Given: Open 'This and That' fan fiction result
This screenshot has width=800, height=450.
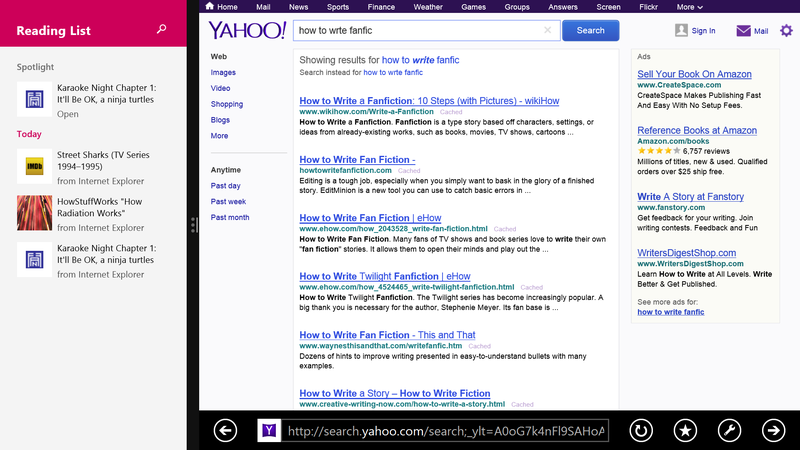Looking at the screenshot, I should pos(387,335).
